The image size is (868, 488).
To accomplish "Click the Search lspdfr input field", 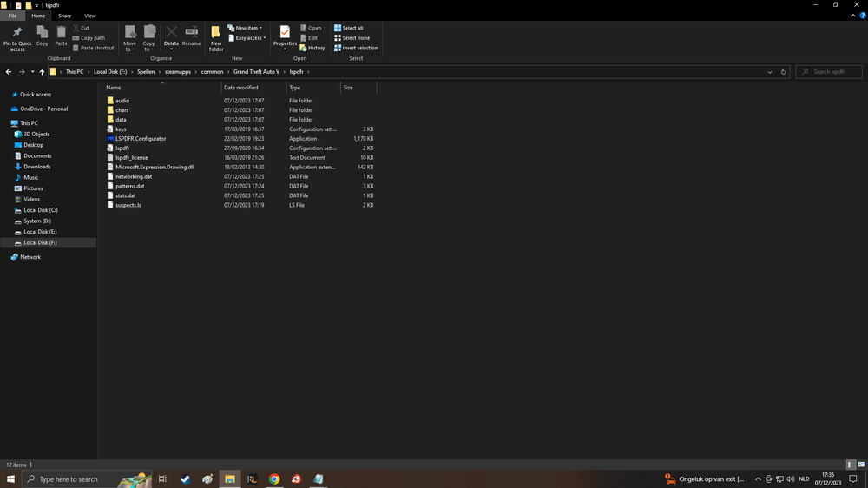I will click(829, 72).
